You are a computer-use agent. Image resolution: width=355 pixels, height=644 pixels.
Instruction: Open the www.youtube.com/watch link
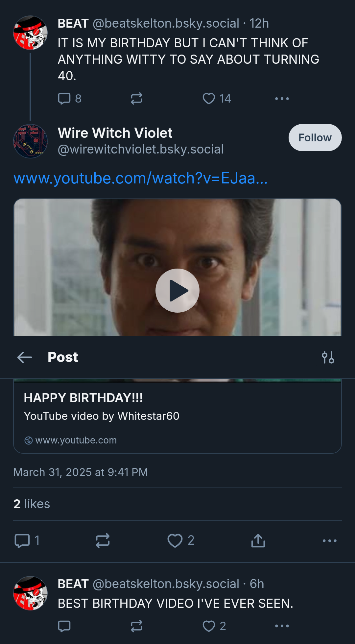coord(140,178)
